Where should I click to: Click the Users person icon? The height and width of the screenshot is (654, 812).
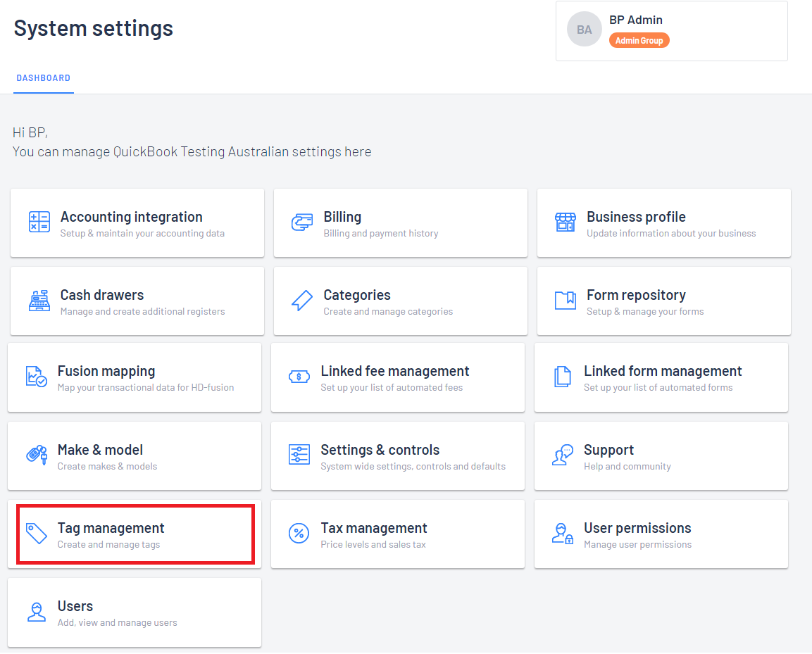[x=36, y=612]
